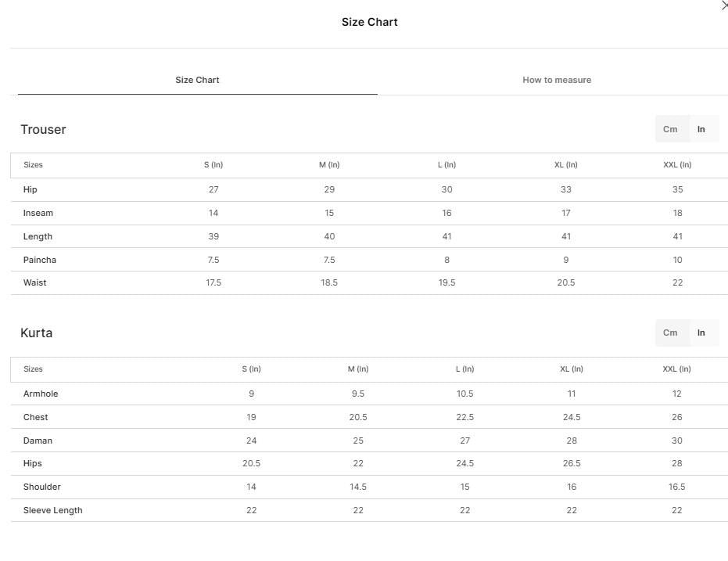Click the Sleeve Length row label
This screenshot has height=561, width=728.
click(x=53, y=510)
